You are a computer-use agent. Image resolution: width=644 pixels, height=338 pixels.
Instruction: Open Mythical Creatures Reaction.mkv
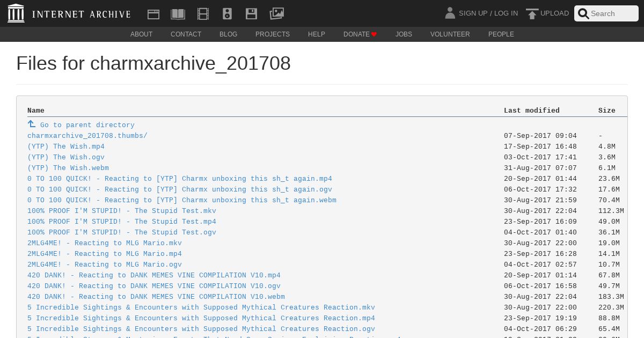[x=201, y=307]
